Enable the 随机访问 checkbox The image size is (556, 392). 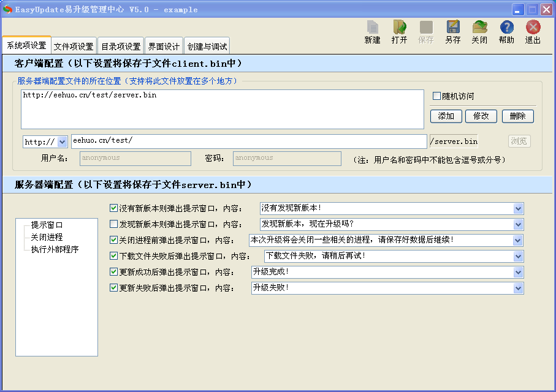tap(437, 96)
